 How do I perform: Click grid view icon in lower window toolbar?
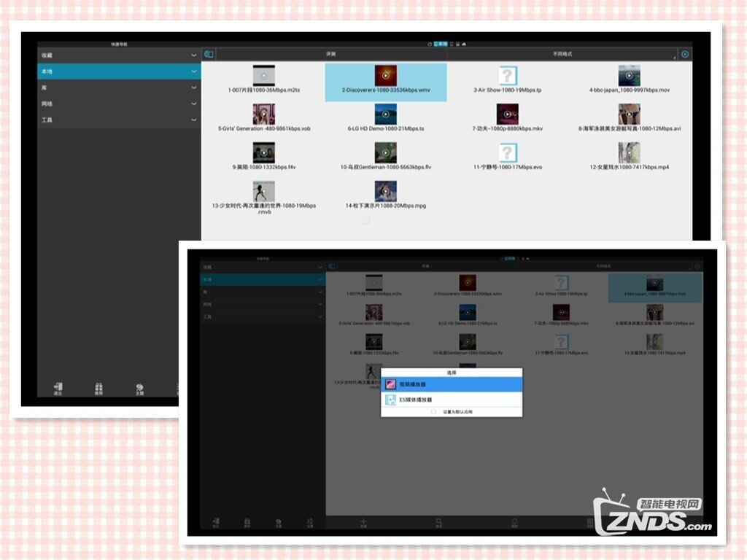point(589,523)
